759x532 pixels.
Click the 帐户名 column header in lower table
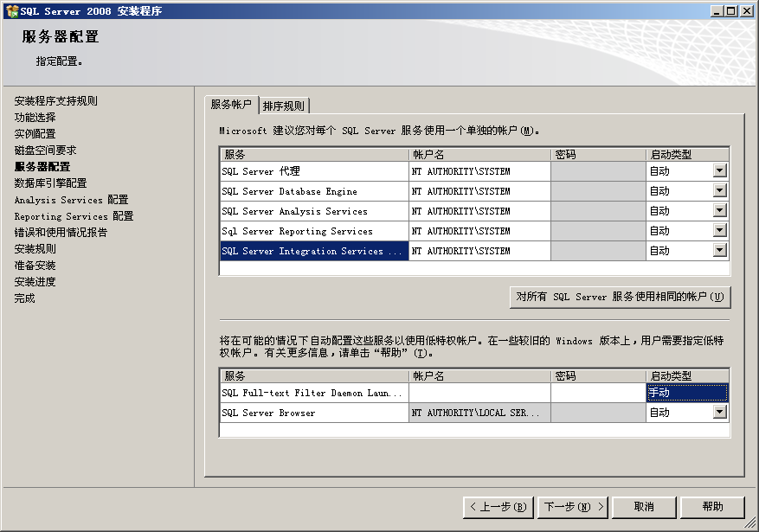[x=480, y=375]
